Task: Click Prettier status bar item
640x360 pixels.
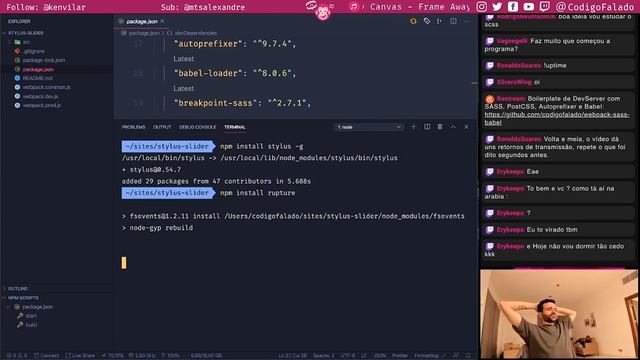Action: (400, 356)
